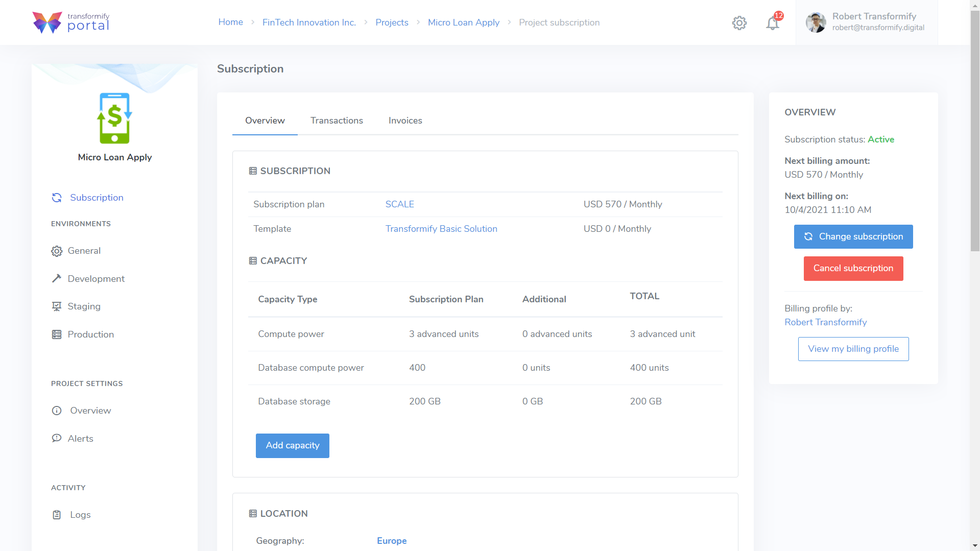Click the Staging presentation icon
The height and width of the screenshot is (551, 980).
(57, 306)
